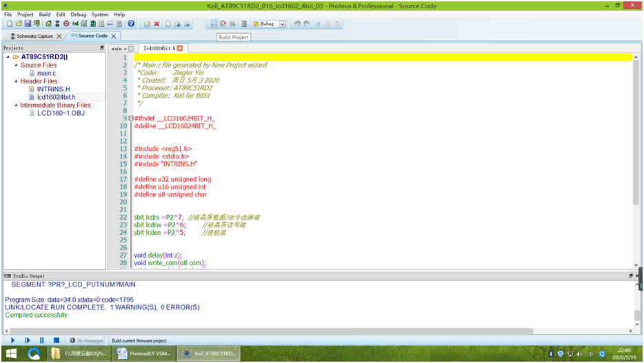This screenshot has height=363, width=644.
Task: Stop the simulation
Action: pyautogui.click(x=57, y=340)
